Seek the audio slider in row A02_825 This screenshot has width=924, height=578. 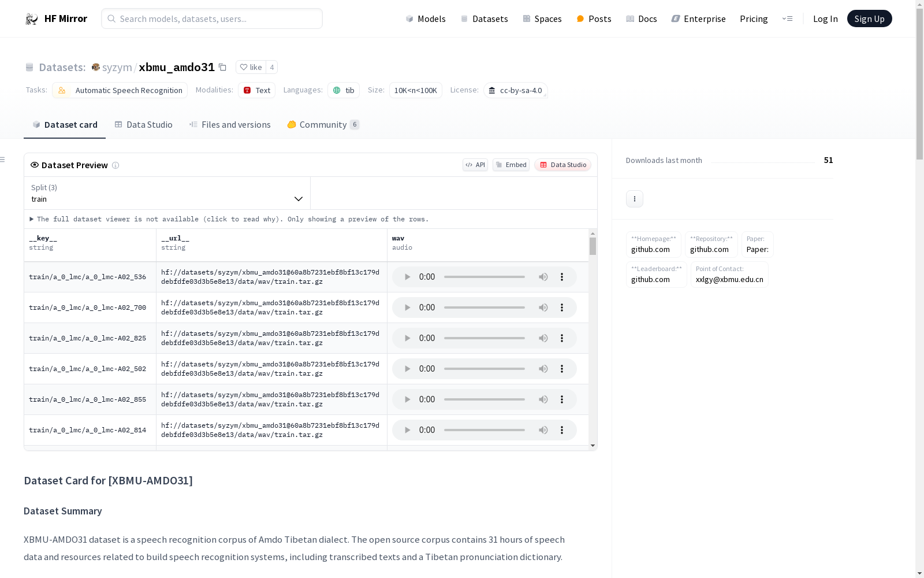click(x=485, y=338)
